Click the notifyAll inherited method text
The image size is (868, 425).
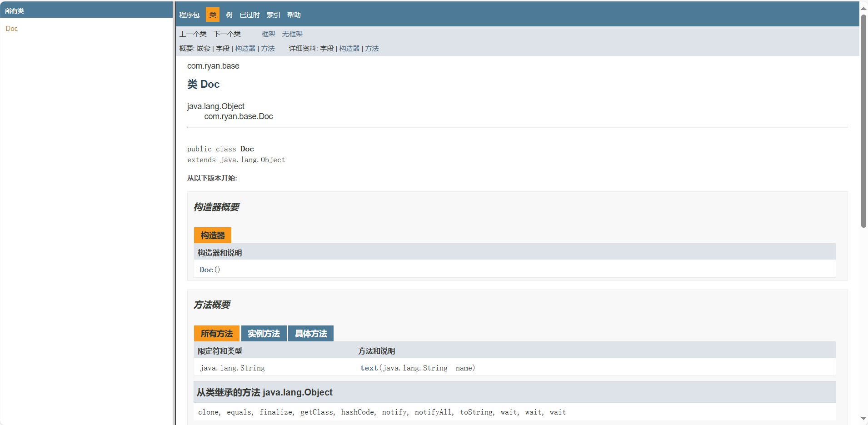click(x=433, y=412)
